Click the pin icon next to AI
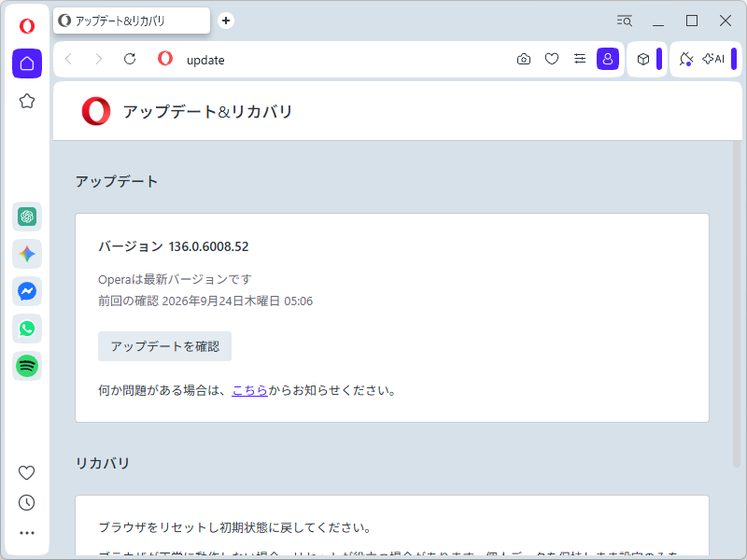Viewport: 747px width, 560px height. coord(686,59)
